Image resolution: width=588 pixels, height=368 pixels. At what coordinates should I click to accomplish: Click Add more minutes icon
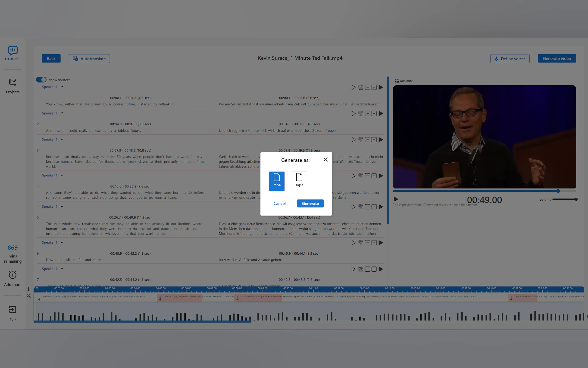pyautogui.click(x=13, y=275)
